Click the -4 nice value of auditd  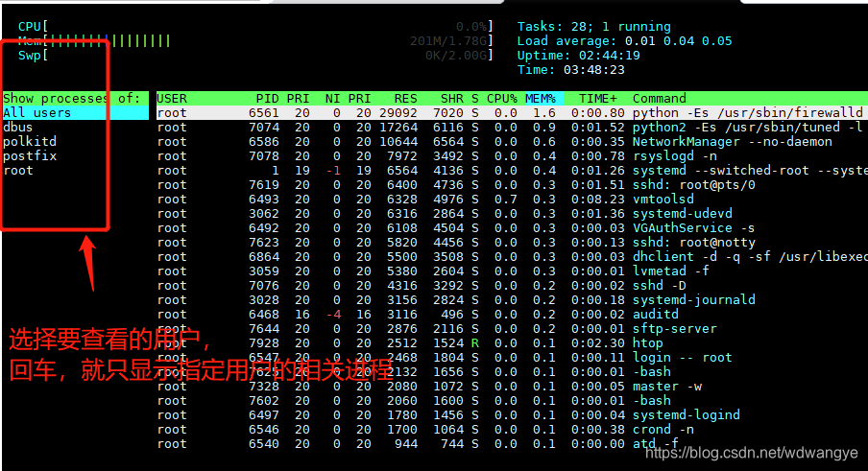[332, 314]
